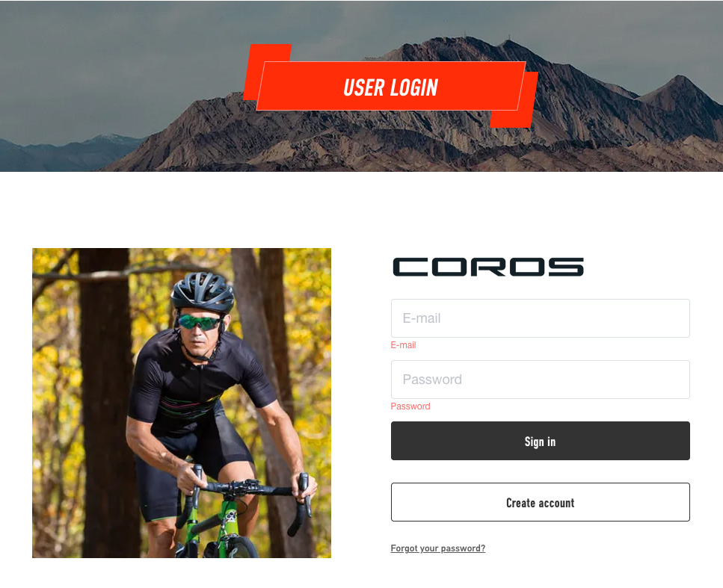
Task: Click the letter S of COROS logo
Action: [x=566, y=267]
